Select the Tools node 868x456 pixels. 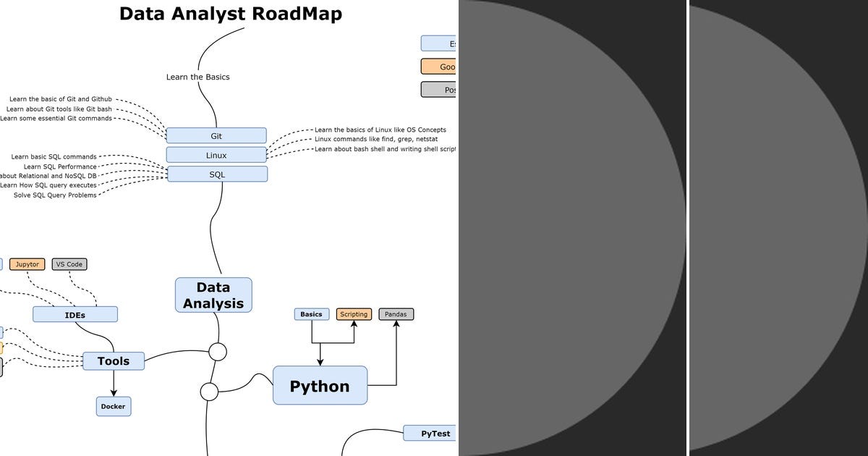114,360
